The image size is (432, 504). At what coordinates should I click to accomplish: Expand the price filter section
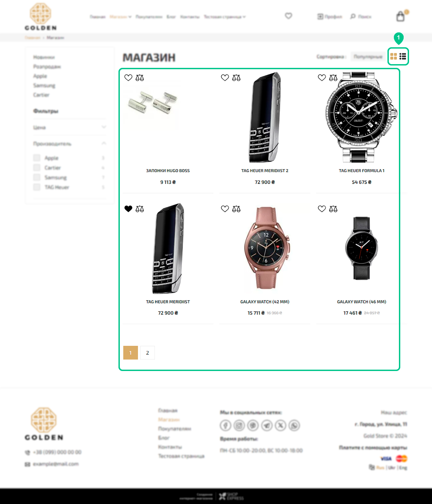pos(70,127)
